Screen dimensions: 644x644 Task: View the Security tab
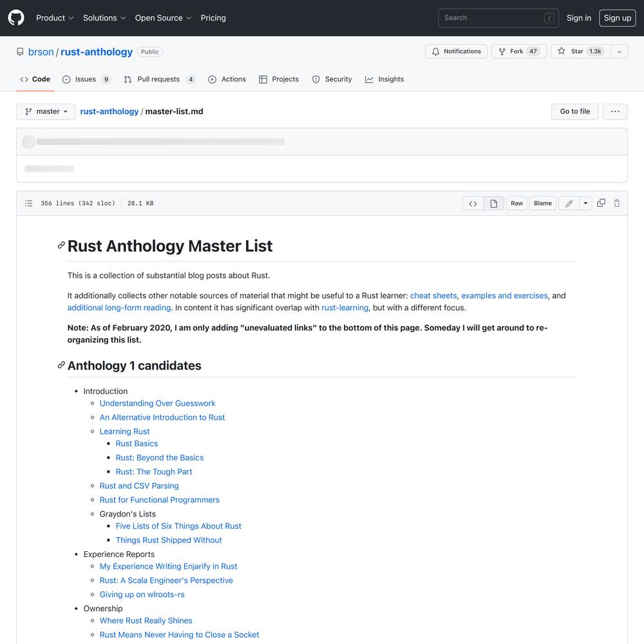pyautogui.click(x=332, y=79)
